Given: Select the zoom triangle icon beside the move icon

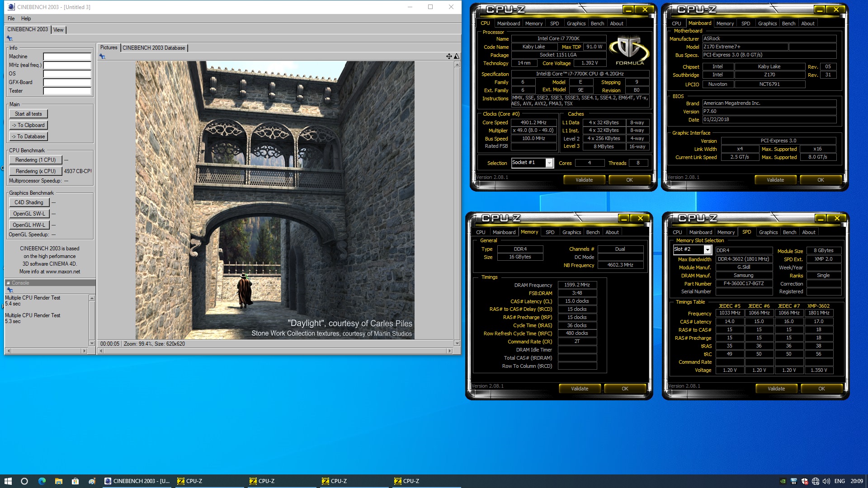Looking at the screenshot, I should [457, 56].
